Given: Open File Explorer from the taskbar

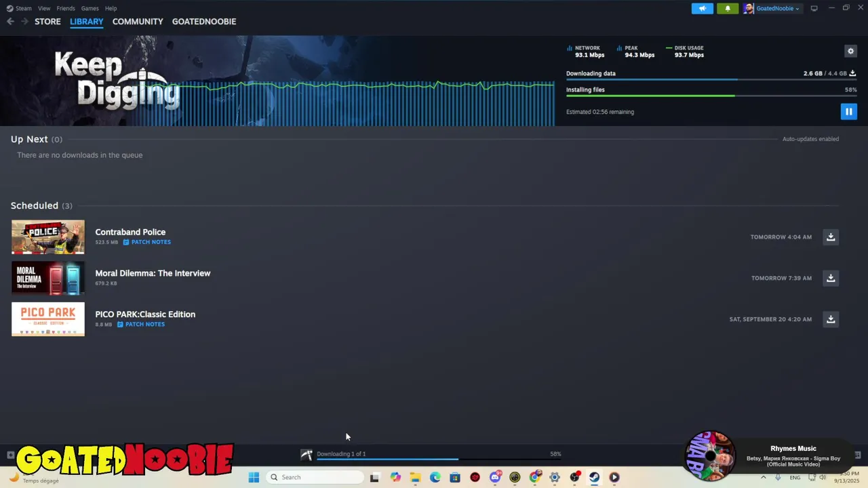Looking at the screenshot, I should (x=415, y=477).
